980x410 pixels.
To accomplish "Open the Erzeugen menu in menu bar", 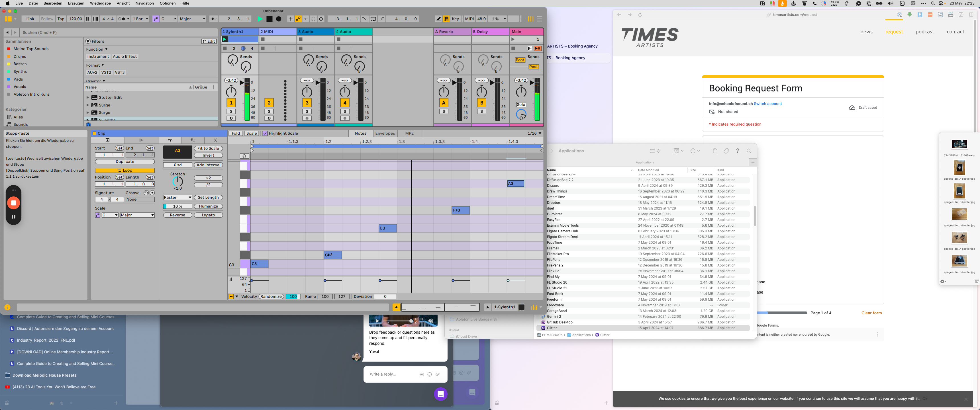I will pos(76,3).
